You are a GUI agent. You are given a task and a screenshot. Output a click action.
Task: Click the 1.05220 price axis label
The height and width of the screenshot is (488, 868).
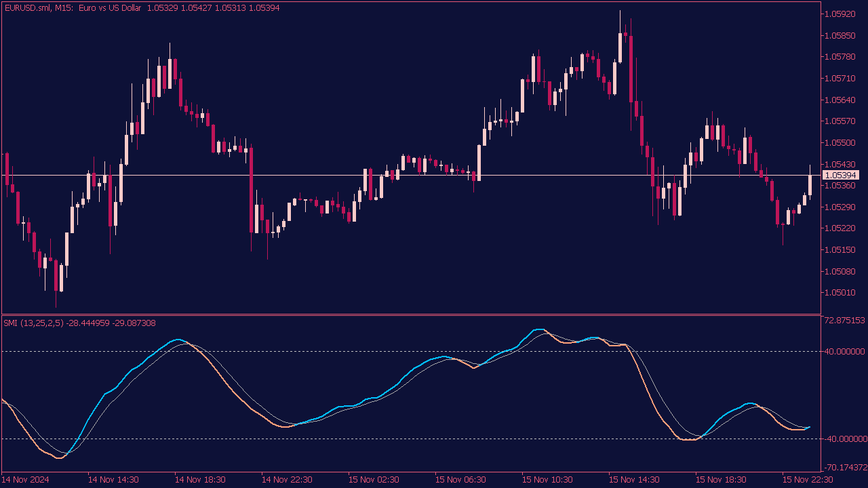pos(840,228)
